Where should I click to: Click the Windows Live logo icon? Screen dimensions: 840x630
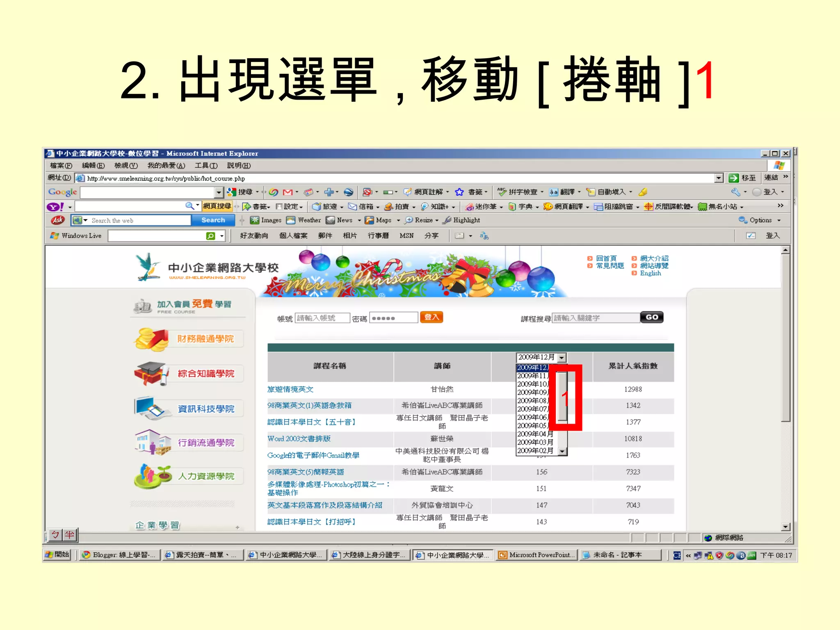[54, 236]
